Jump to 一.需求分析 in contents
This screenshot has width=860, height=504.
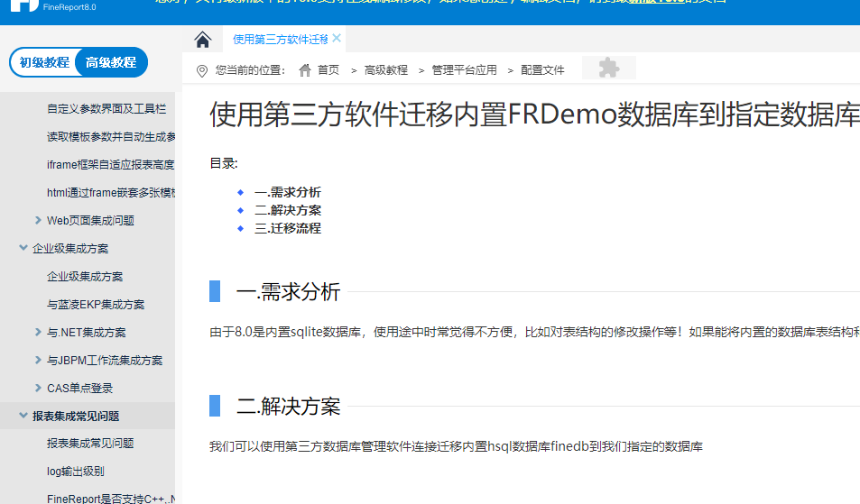point(288,192)
